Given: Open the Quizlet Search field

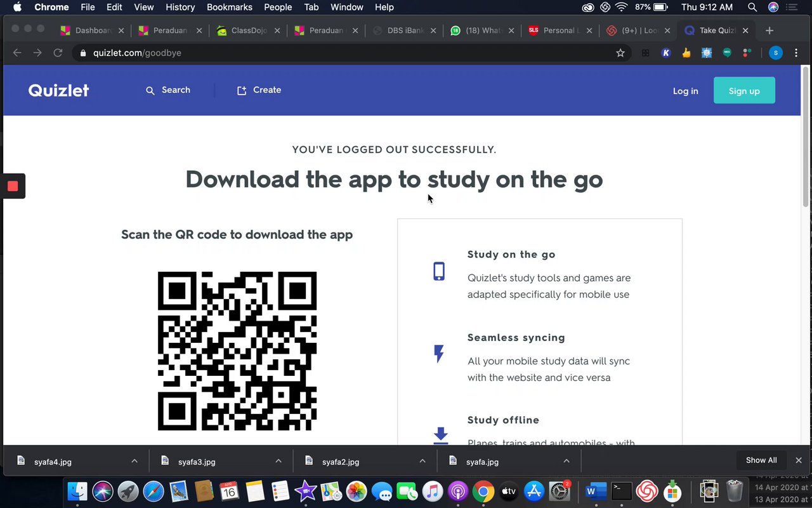Looking at the screenshot, I should coord(168,90).
